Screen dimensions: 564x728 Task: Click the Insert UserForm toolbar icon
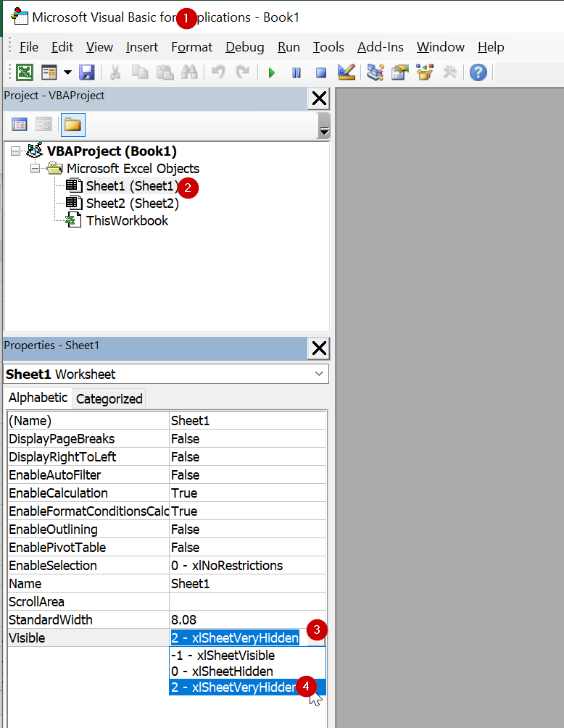click(x=49, y=72)
